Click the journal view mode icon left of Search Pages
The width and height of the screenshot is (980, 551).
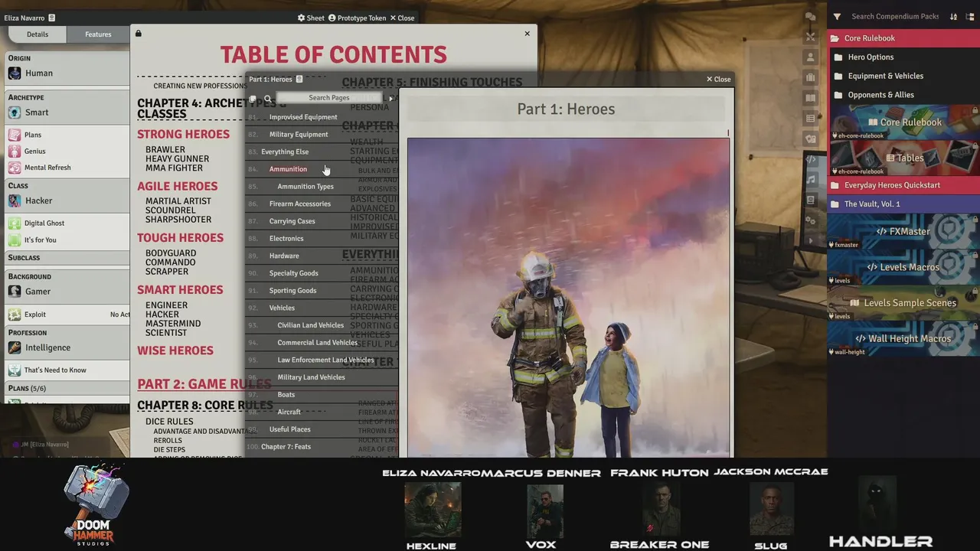[x=253, y=98]
